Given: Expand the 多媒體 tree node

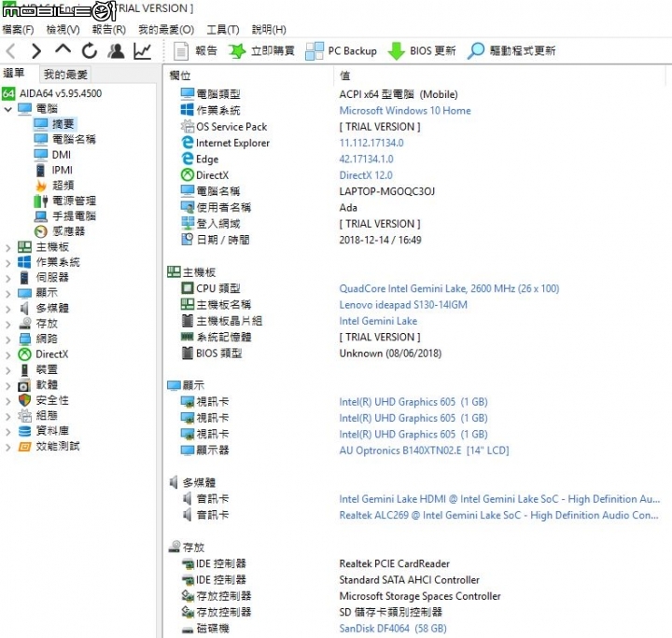Looking at the screenshot, I should tap(7, 309).
